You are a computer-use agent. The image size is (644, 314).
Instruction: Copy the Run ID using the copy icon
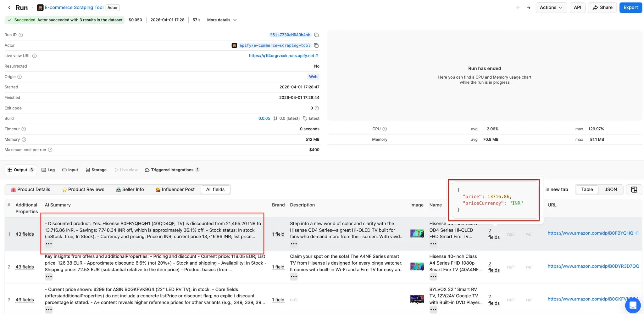tap(316, 35)
